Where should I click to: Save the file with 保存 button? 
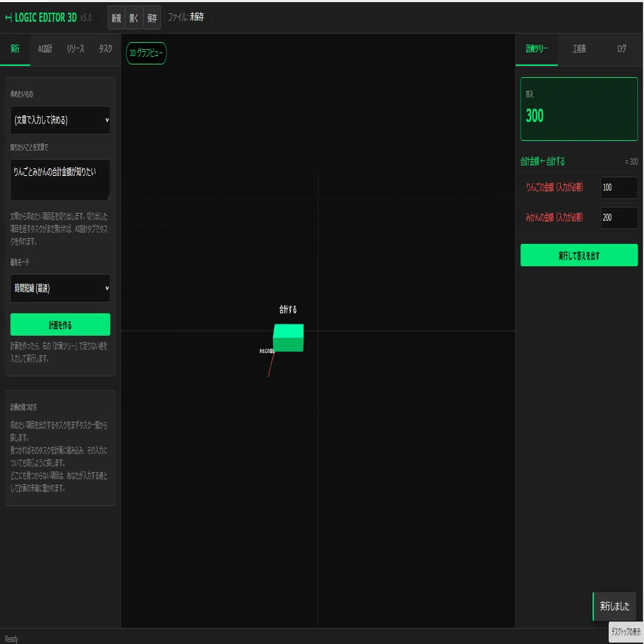tap(152, 18)
